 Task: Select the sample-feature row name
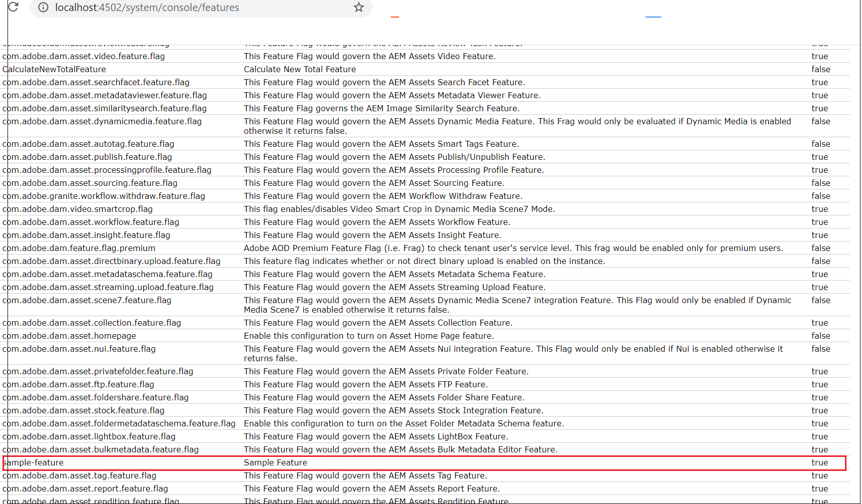pyautogui.click(x=33, y=462)
